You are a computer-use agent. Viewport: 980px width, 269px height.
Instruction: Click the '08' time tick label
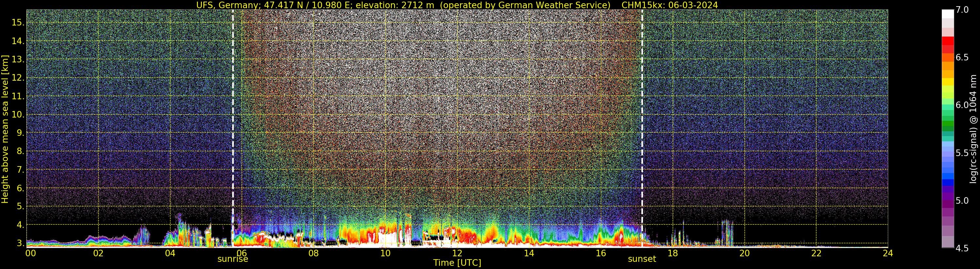[x=313, y=253]
